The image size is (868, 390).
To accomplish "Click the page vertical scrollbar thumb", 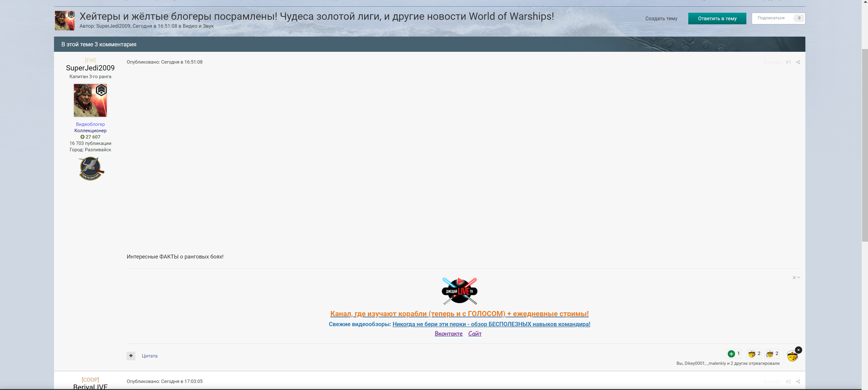I will coord(865,145).
